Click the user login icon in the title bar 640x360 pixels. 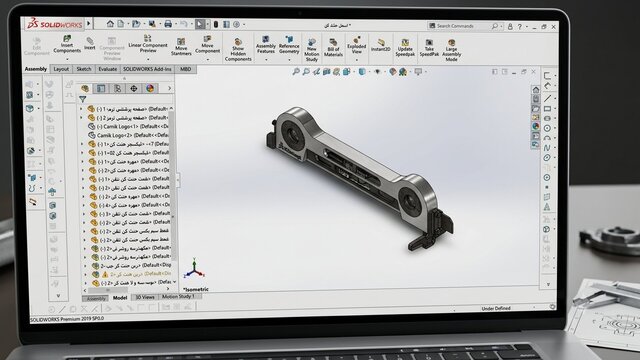[x=510, y=27]
